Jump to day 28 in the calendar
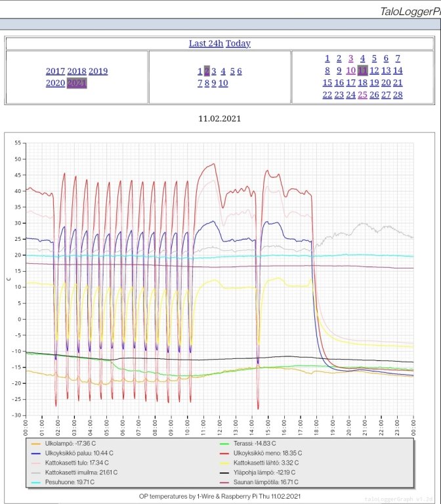The height and width of the screenshot is (504, 441). pyautogui.click(x=397, y=94)
